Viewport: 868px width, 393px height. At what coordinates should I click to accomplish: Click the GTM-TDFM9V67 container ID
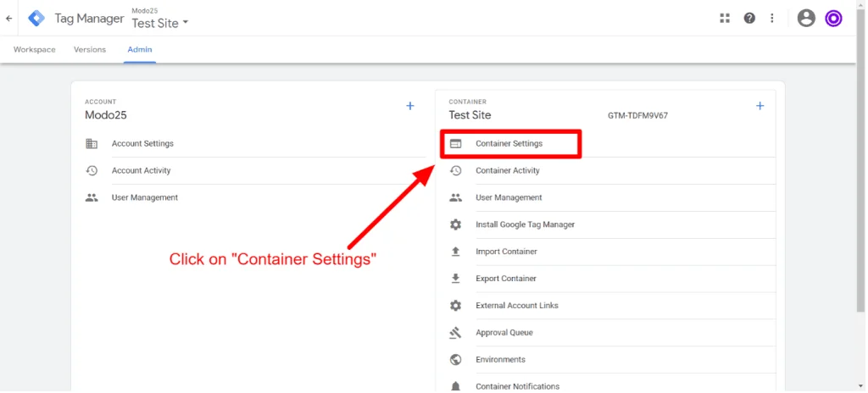click(637, 116)
